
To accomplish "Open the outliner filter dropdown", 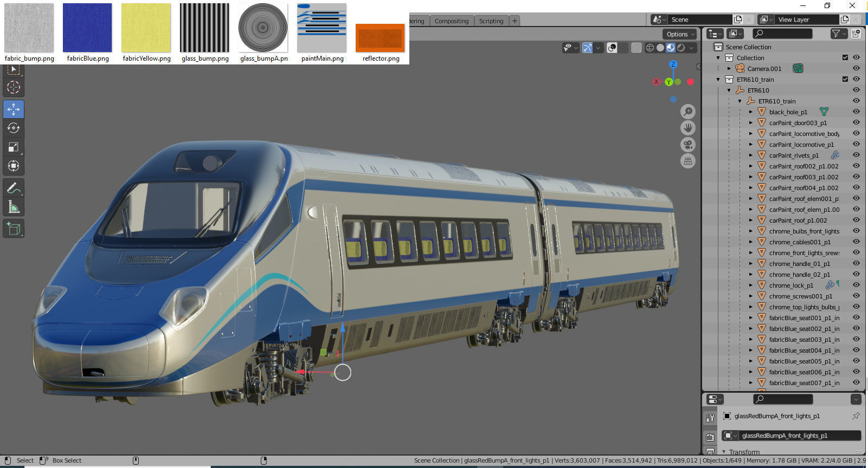I will point(839,34).
